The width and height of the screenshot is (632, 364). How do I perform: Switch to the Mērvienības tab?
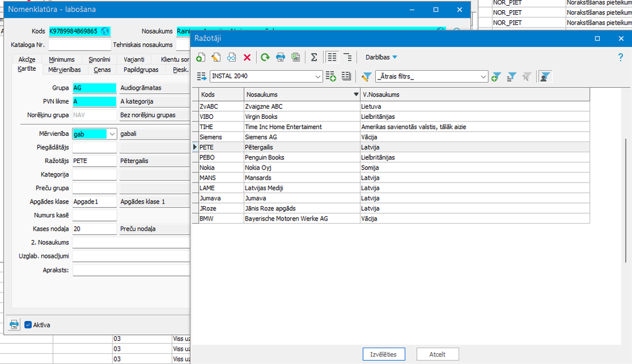click(65, 70)
